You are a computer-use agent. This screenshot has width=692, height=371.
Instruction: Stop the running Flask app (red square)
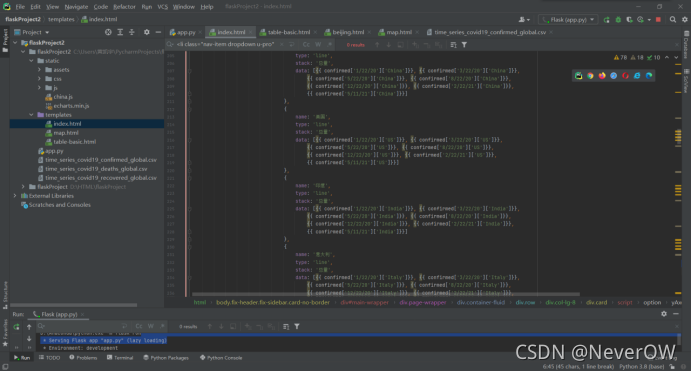point(658,20)
